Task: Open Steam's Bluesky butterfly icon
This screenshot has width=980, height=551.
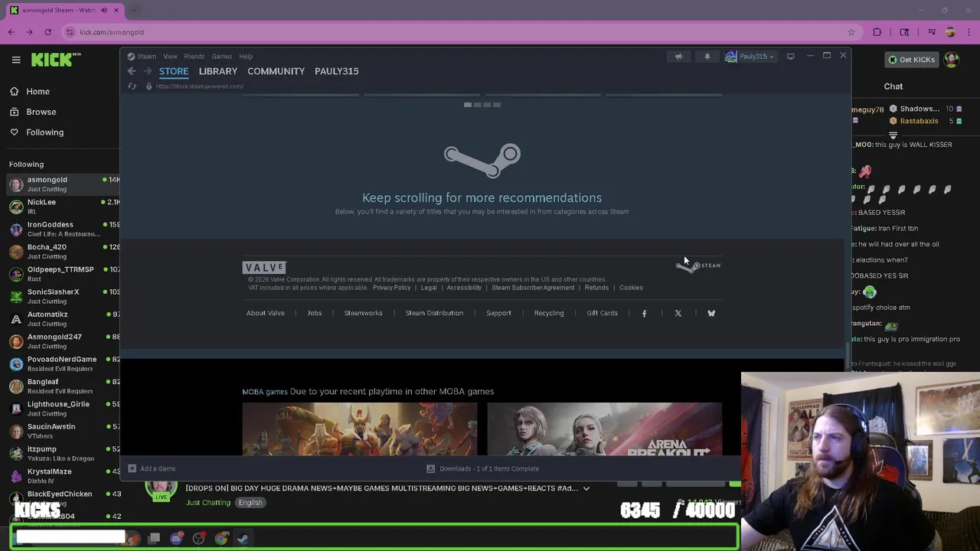Action: pos(711,313)
